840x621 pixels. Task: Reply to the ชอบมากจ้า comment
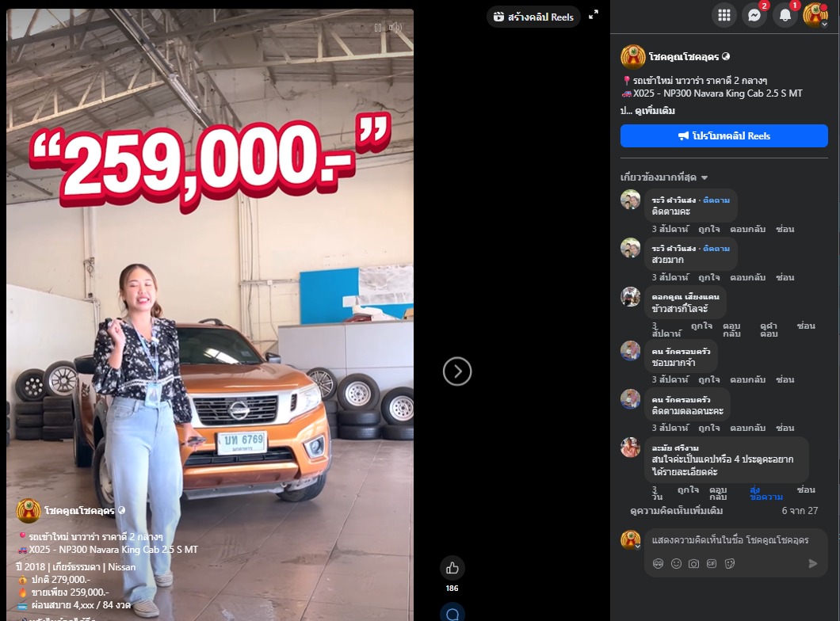(748, 379)
